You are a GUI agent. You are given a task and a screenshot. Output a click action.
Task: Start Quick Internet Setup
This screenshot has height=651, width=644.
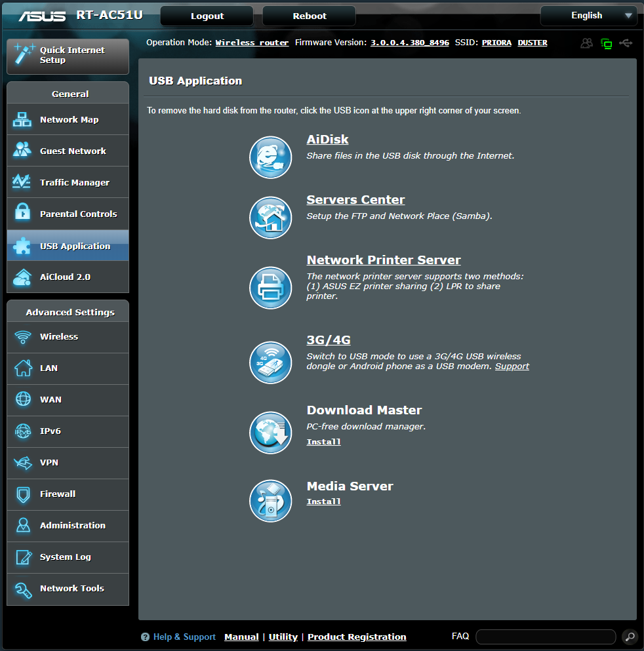tap(68, 56)
